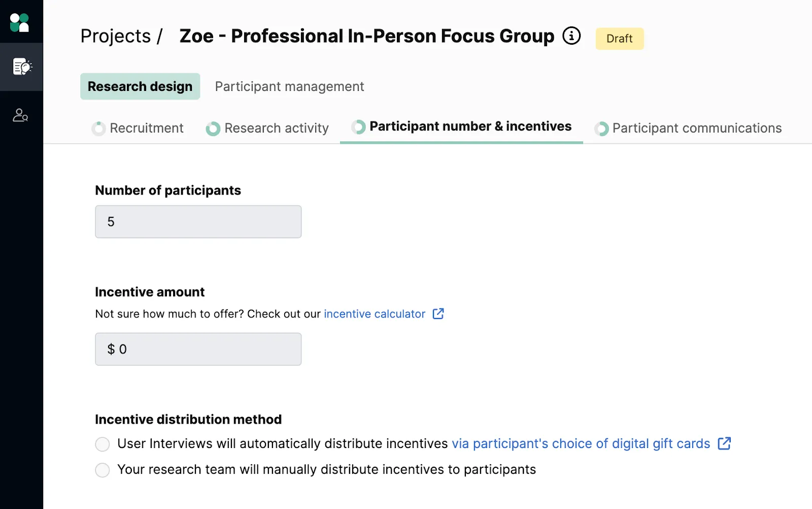The width and height of the screenshot is (812, 509).
Task: Click the Number of participants field
Action: (x=198, y=221)
